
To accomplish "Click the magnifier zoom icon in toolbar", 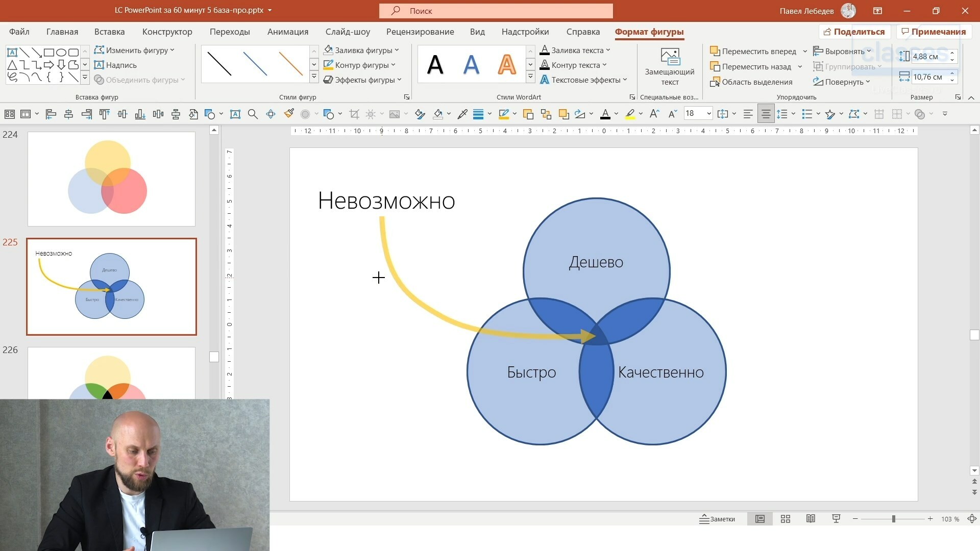I will point(253,114).
